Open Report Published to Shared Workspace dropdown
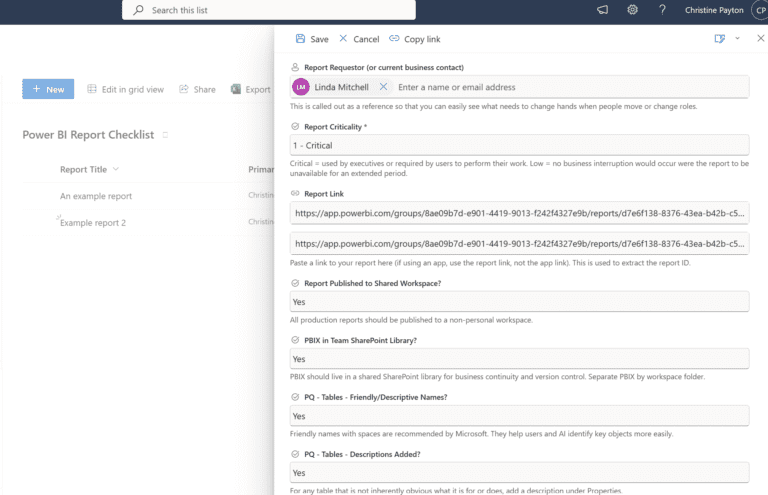The image size is (768, 495). (519, 301)
